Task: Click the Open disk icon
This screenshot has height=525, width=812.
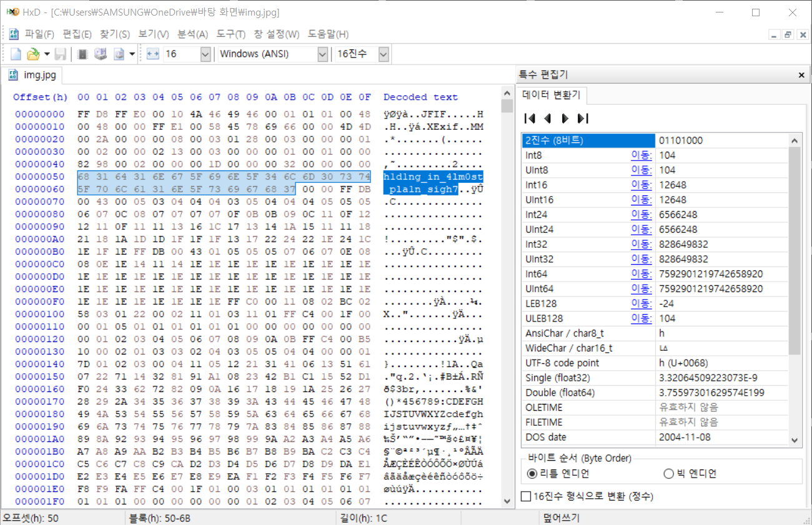Action: click(x=100, y=54)
